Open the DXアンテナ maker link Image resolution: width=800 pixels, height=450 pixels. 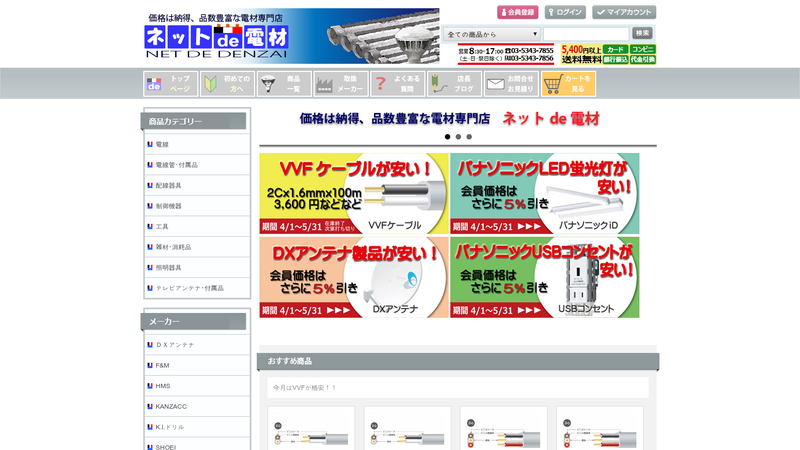197,345
